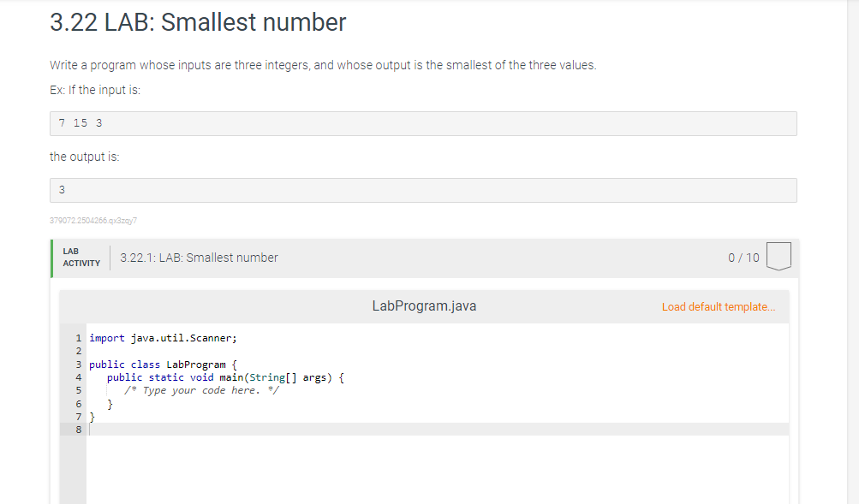
Task: Click the main method declaration line
Action: (225, 377)
